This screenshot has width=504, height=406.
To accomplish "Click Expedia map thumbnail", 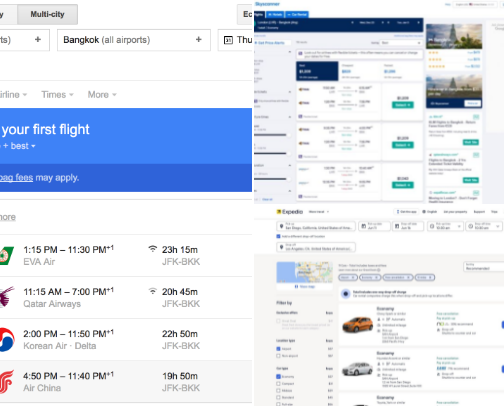I will 304,272.
